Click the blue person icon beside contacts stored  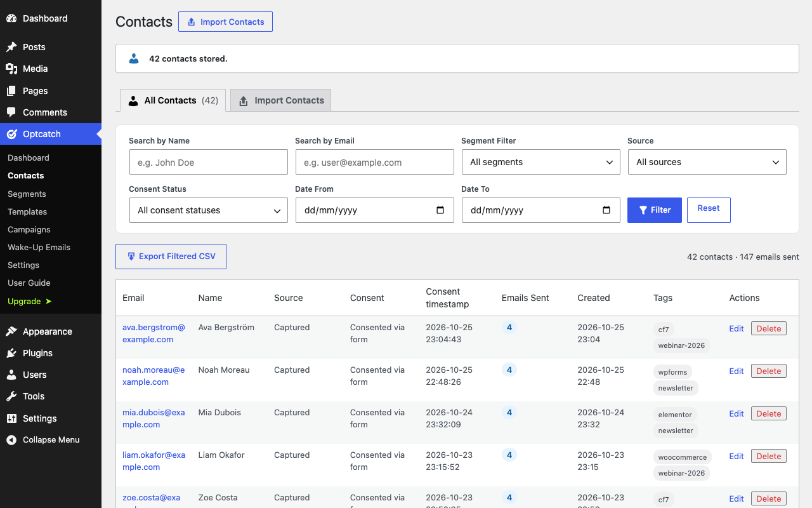click(x=134, y=58)
